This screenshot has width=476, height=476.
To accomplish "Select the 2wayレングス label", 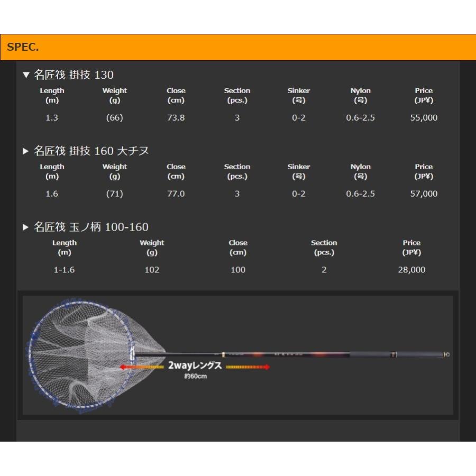I will pos(195,366).
